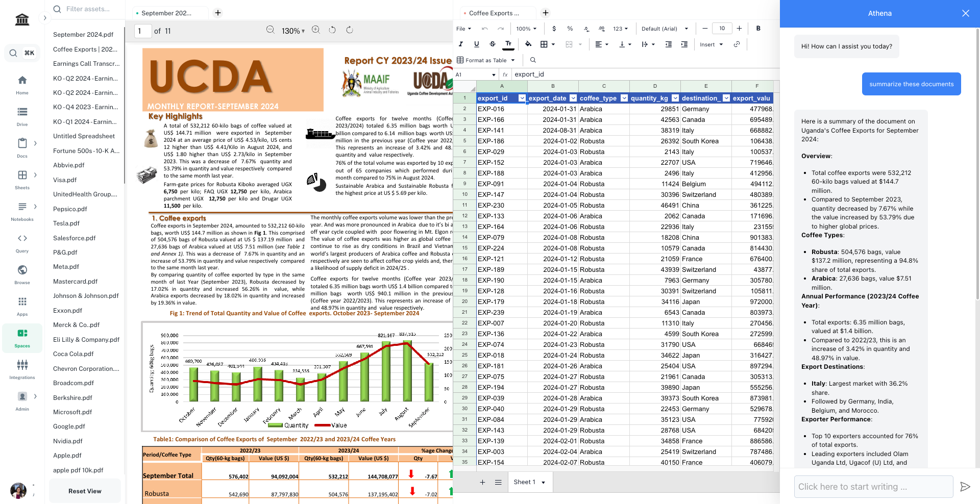980x504 pixels.
Task: Select the Sheet 1 tab
Action: 530,482
